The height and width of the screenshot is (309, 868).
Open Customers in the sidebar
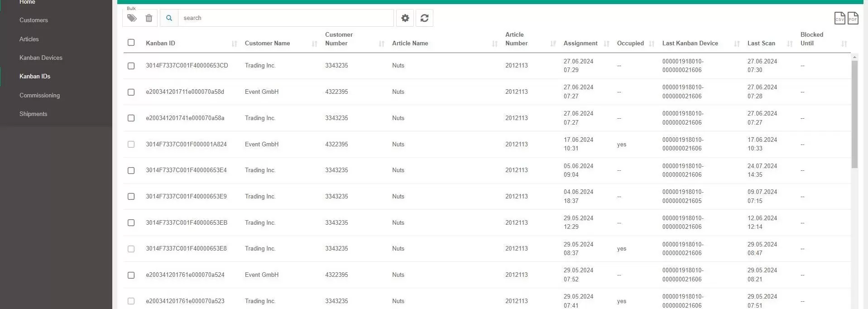tap(34, 20)
